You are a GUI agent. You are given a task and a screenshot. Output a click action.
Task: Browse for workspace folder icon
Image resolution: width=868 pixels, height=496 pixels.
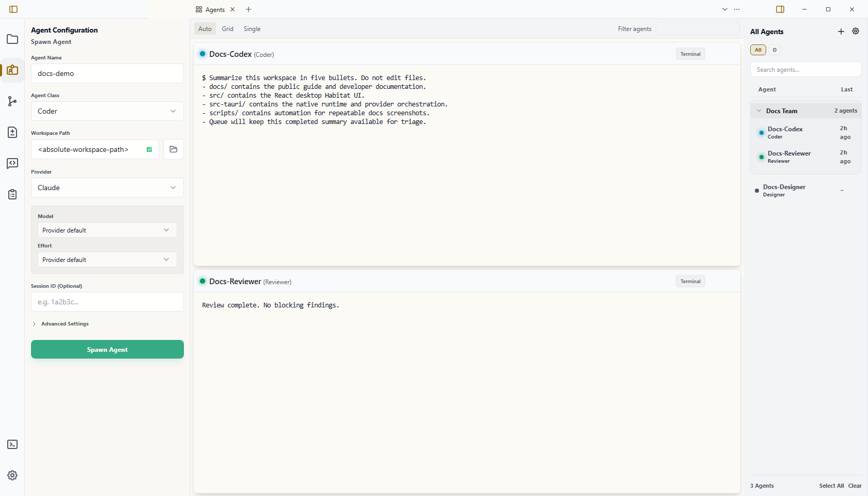(x=174, y=149)
